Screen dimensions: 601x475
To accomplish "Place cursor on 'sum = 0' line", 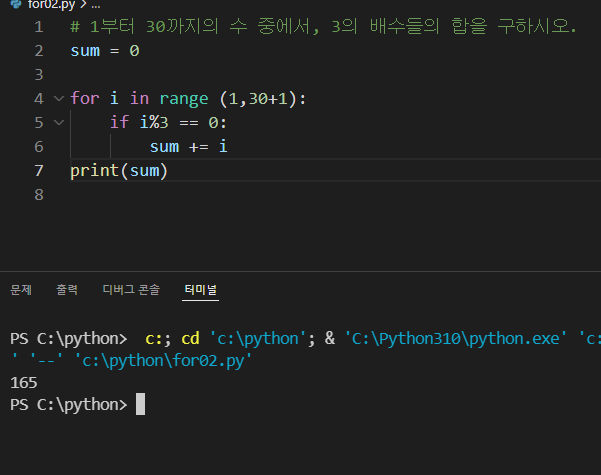I will [105, 51].
